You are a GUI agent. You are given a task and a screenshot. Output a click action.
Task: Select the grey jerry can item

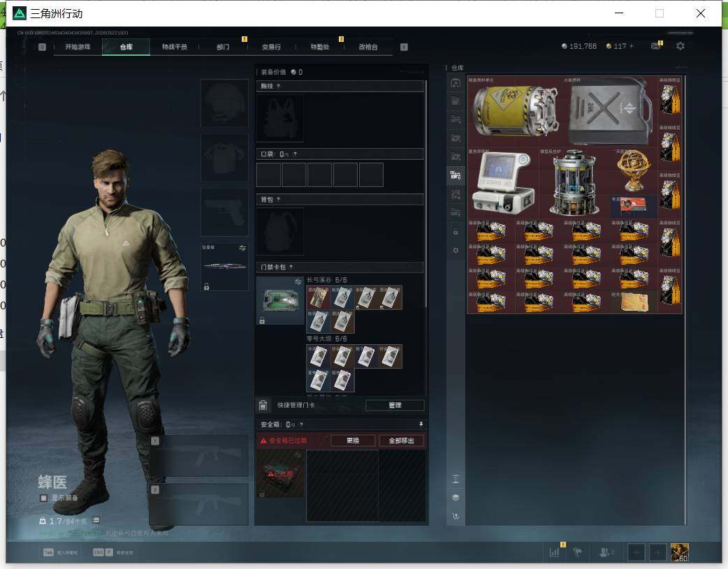[x=611, y=112]
